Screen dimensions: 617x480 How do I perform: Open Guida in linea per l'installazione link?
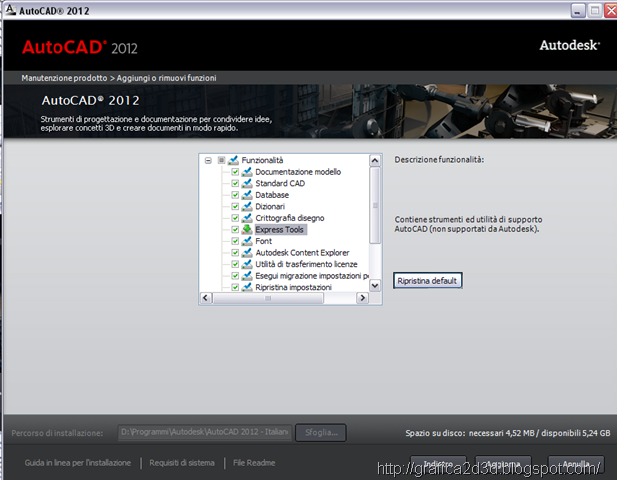(78, 463)
